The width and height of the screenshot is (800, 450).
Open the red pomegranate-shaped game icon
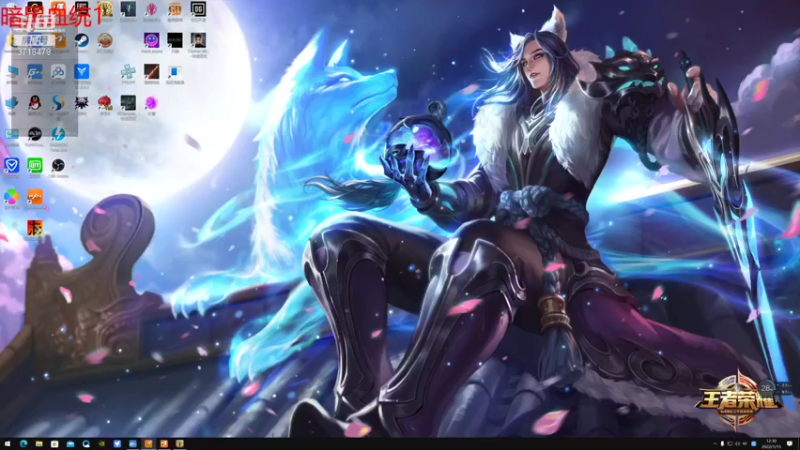coord(105,103)
